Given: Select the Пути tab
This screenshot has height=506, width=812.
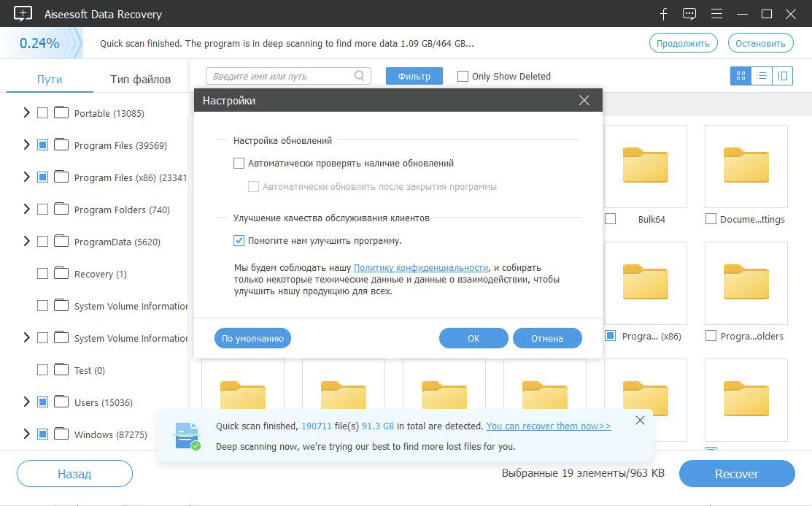Looking at the screenshot, I should (x=50, y=79).
